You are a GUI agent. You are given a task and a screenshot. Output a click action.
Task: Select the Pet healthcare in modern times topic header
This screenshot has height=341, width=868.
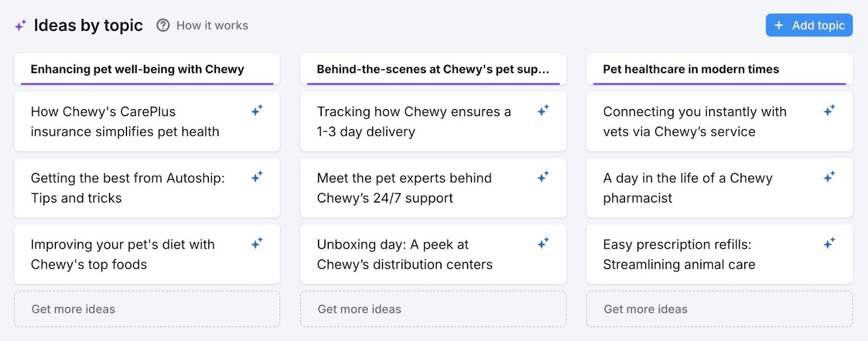(719, 70)
